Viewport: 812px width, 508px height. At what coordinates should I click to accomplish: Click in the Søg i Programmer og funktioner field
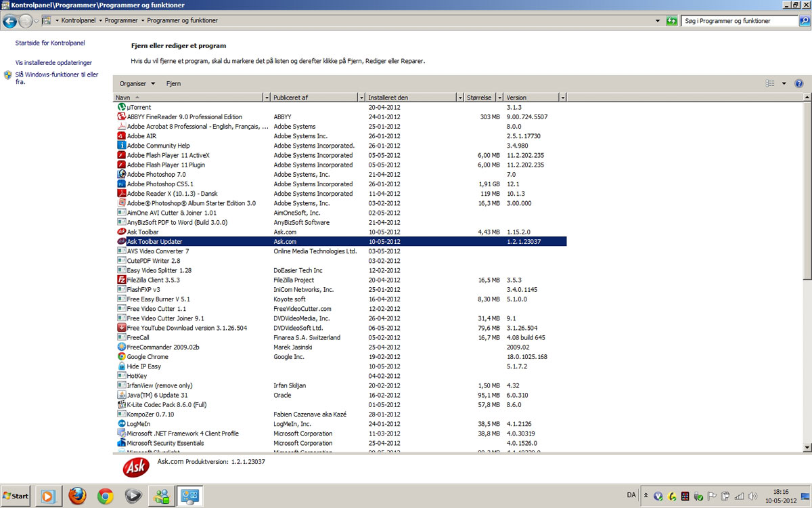[x=740, y=21]
